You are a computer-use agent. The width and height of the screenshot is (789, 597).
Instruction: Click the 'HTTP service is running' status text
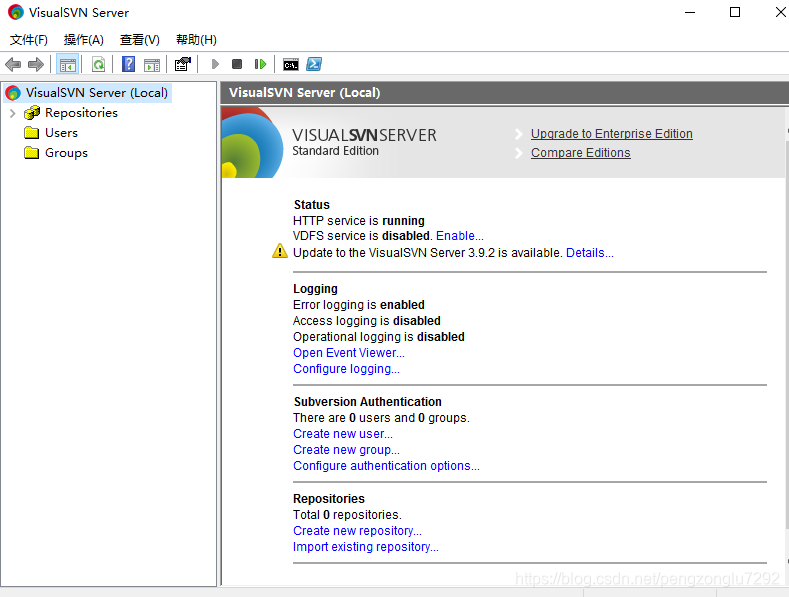coord(359,220)
